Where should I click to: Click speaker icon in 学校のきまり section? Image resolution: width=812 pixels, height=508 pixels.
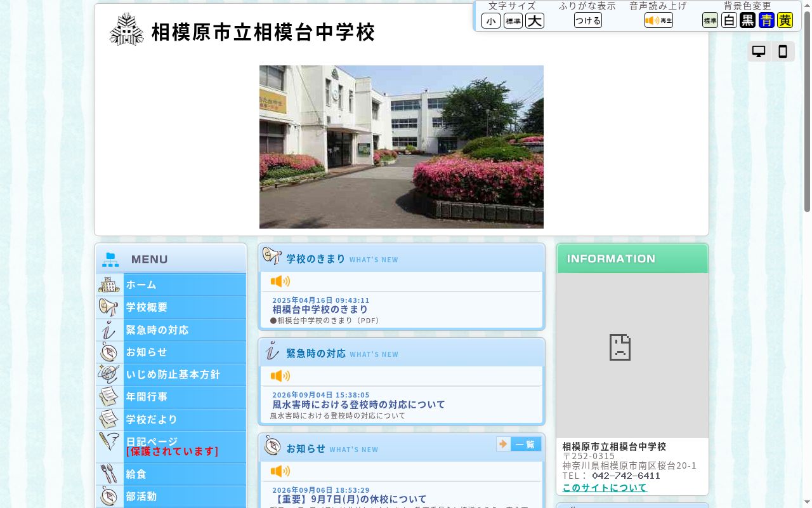point(280,281)
